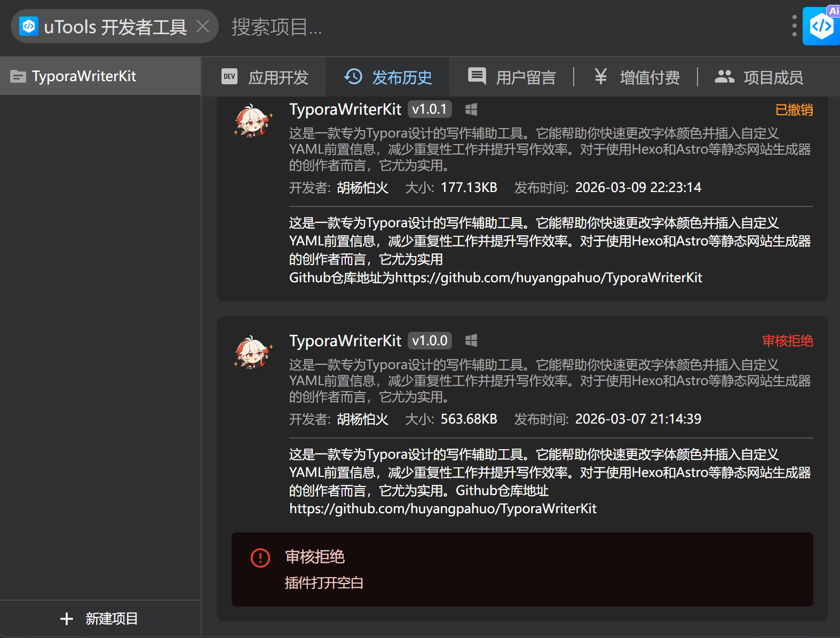The width and height of the screenshot is (840, 638).
Task: Open the three-dot more options menu
Action: (x=794, y=26)
